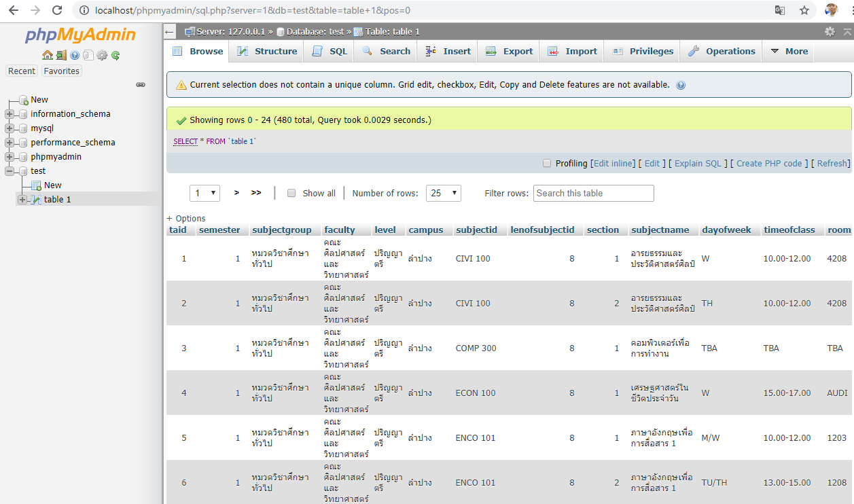Image resolution: width=854 pixels, height=504 pixels.
Task: Open the Export tab
Action: click(510, 52)
